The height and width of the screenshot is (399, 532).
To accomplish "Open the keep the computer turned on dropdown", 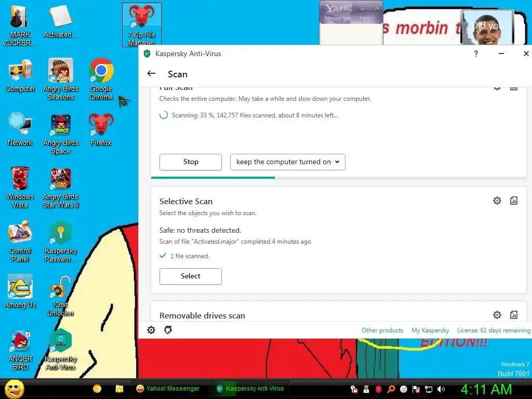I will click(x=288, y=162).
